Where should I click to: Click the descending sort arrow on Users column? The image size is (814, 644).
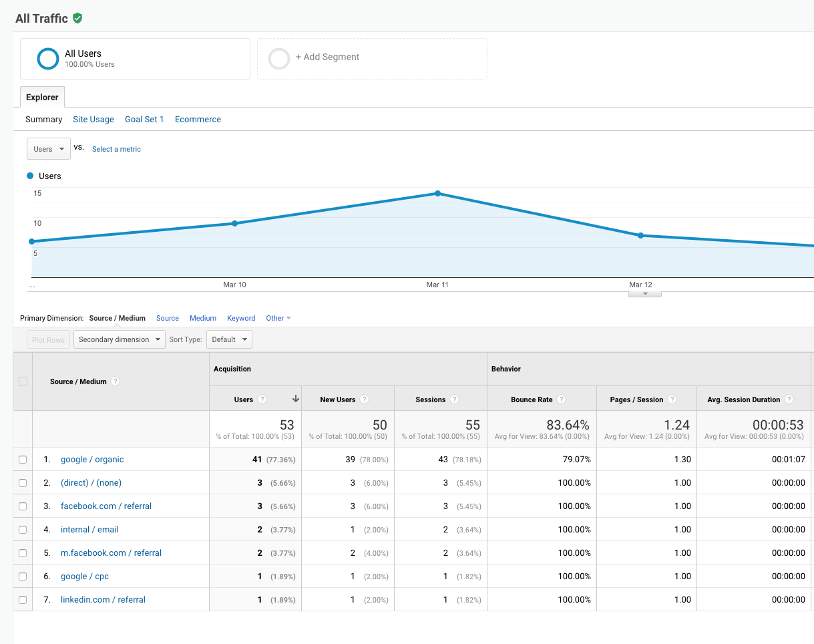pos(295,399)
